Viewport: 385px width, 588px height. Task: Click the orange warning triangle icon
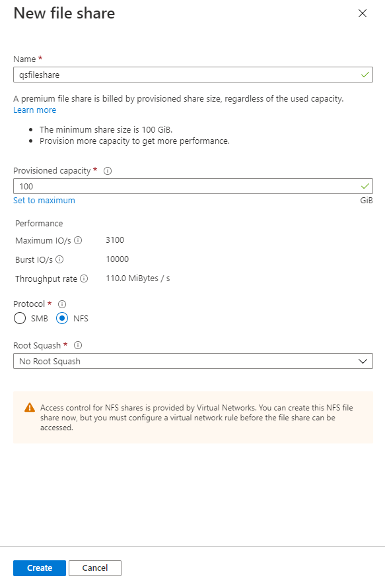30,408
